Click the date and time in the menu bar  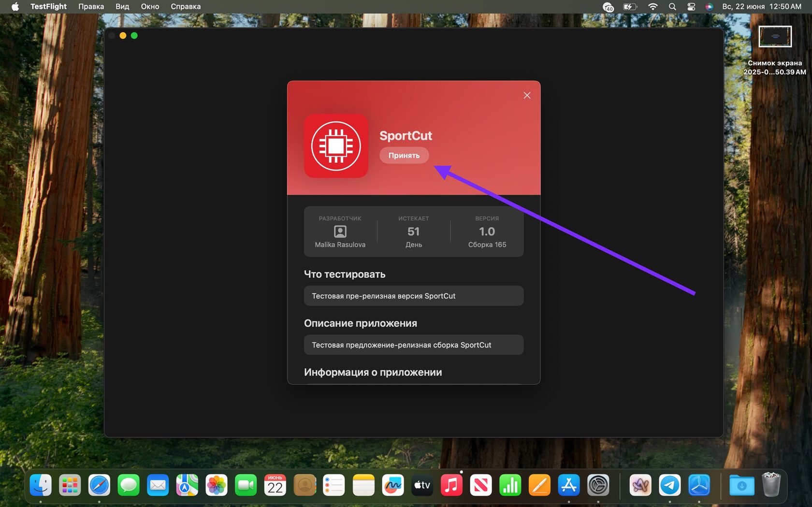tap(762, 6)
